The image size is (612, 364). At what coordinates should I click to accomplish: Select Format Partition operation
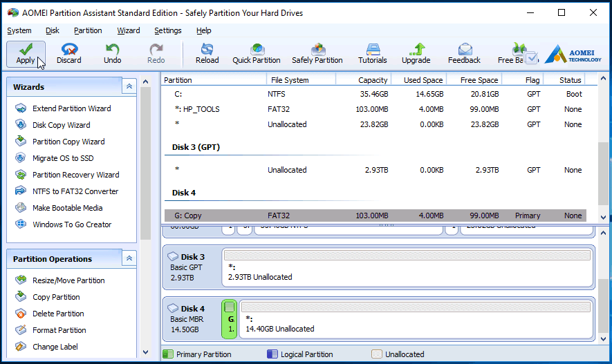(59, 330)
